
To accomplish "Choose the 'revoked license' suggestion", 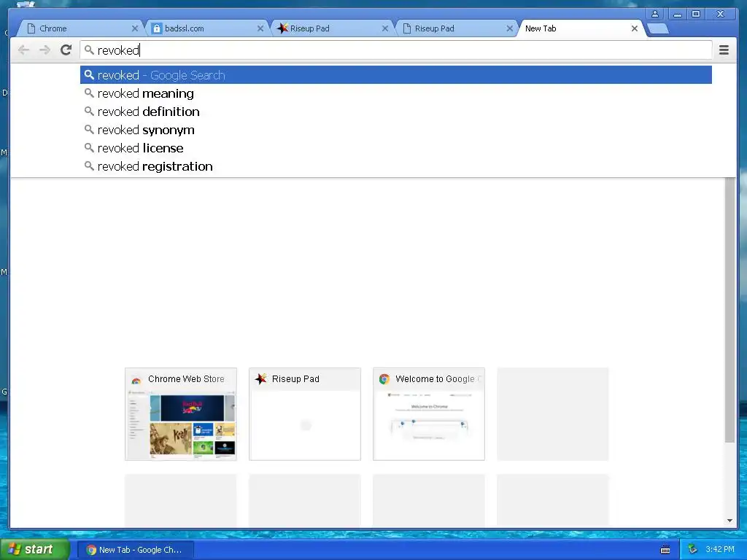I will point(396,148).
